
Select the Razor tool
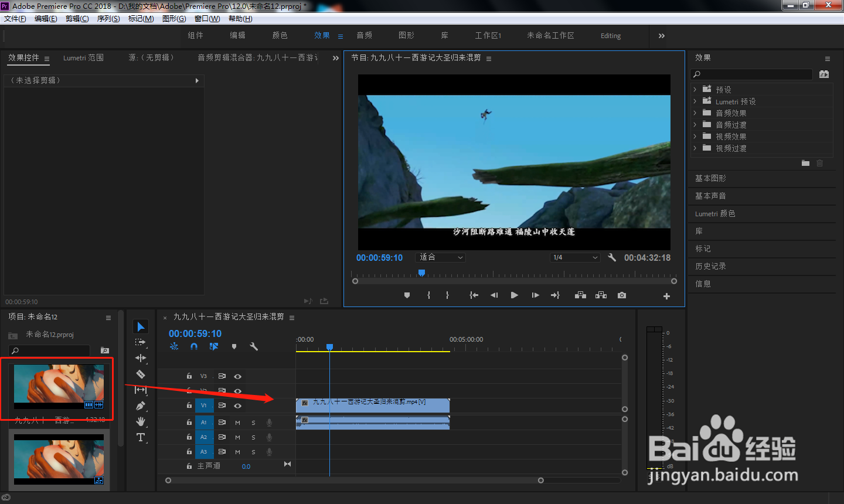point(141,374)
